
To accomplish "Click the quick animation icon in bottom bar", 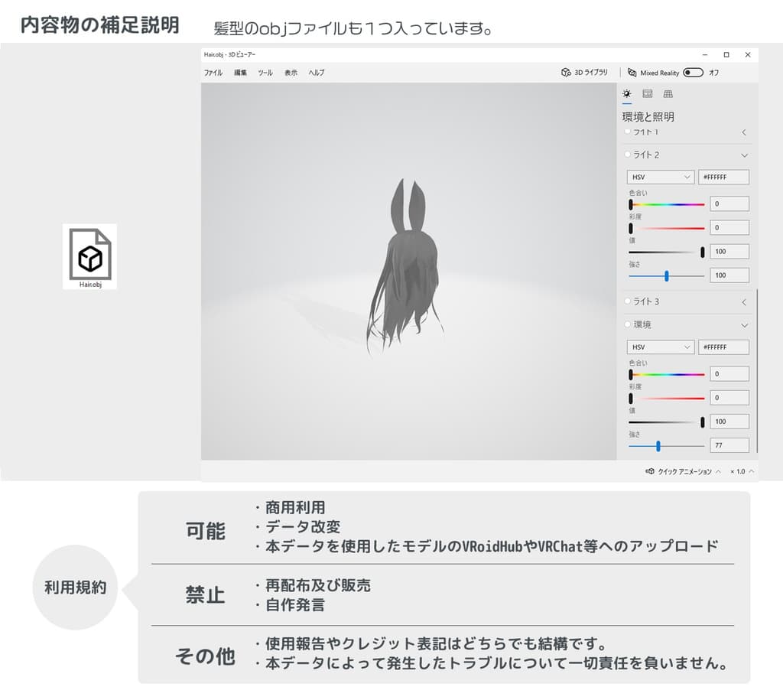I will click(x=649, y=471).
